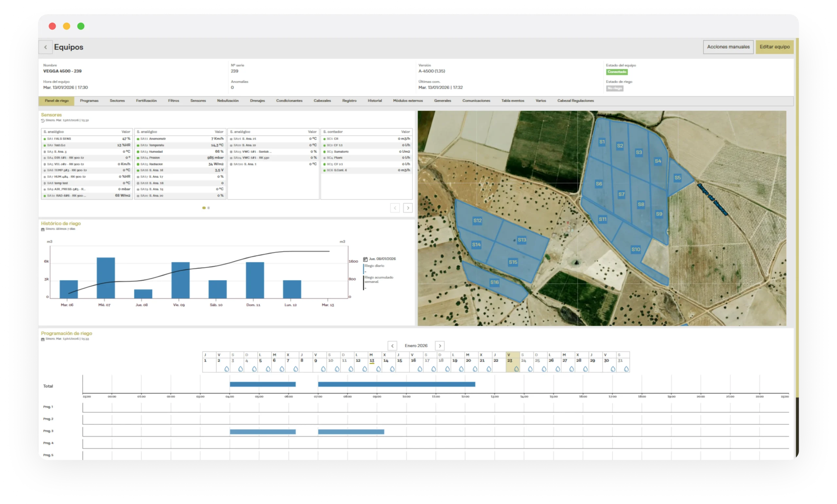Select sector S12 on the map
Viewport: 837px width, 504px height.
477,221
